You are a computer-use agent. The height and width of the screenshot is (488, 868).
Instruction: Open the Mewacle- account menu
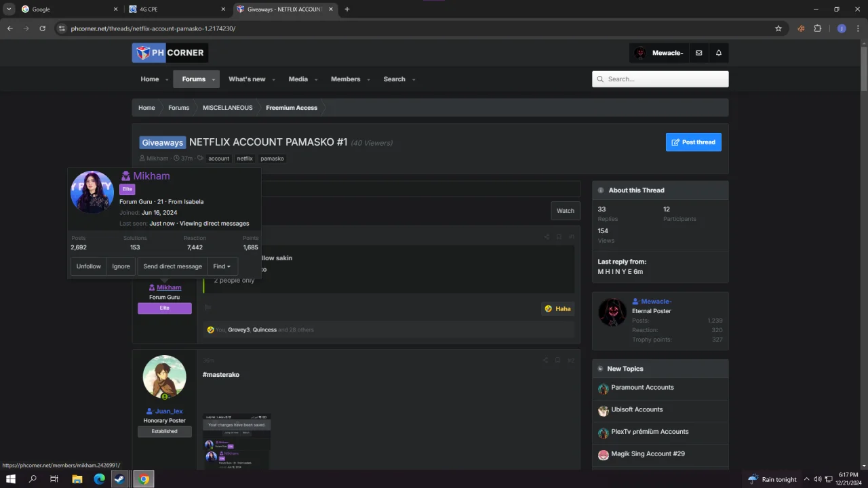pyautogui.click(x=659, y=53)
